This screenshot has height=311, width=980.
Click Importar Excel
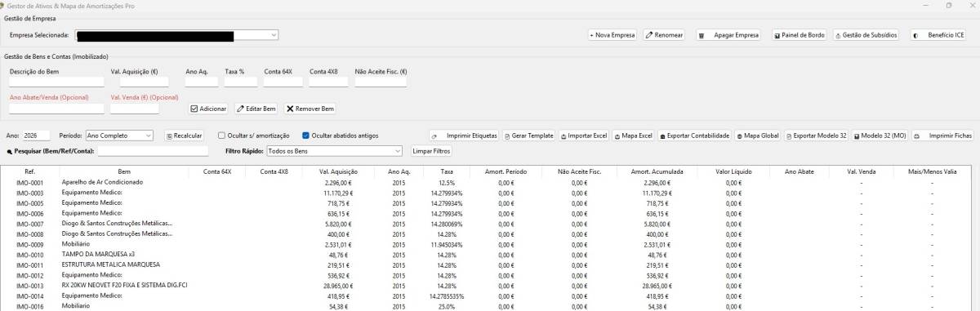(584, 136)
